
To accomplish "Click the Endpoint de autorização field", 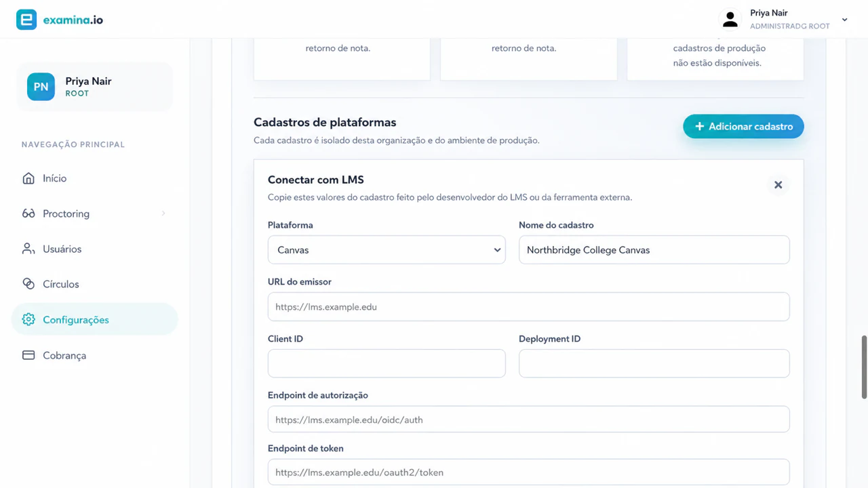I will point(529,419).
